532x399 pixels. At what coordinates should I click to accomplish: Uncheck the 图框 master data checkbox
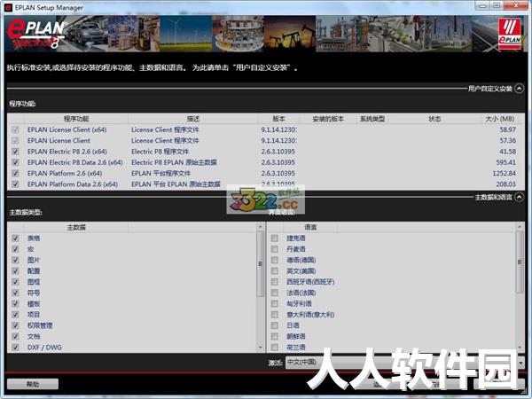coord(15,282)
